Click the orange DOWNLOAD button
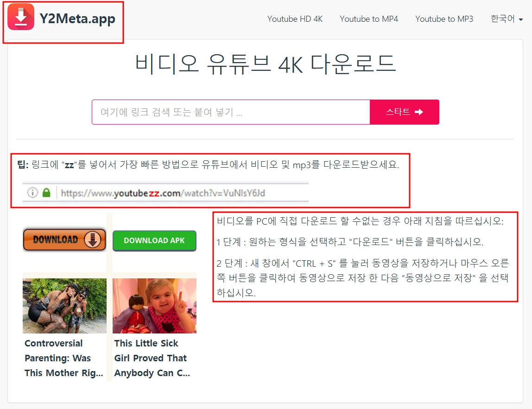532x409 pixels. click(x=64, y=240)
